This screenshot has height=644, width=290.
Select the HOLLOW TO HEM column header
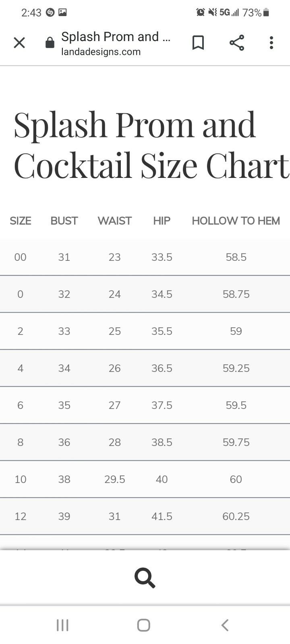tap(236, 221)
